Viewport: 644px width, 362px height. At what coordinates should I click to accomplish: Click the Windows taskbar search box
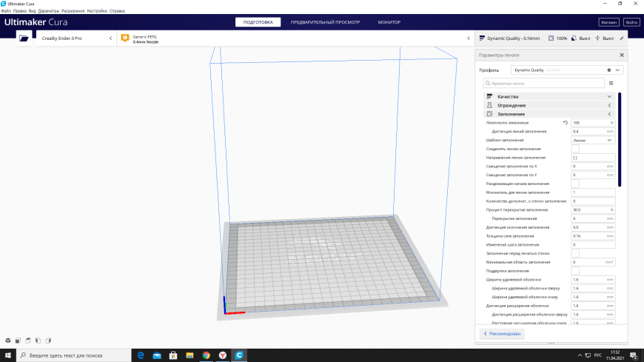(x=74, y=355)
